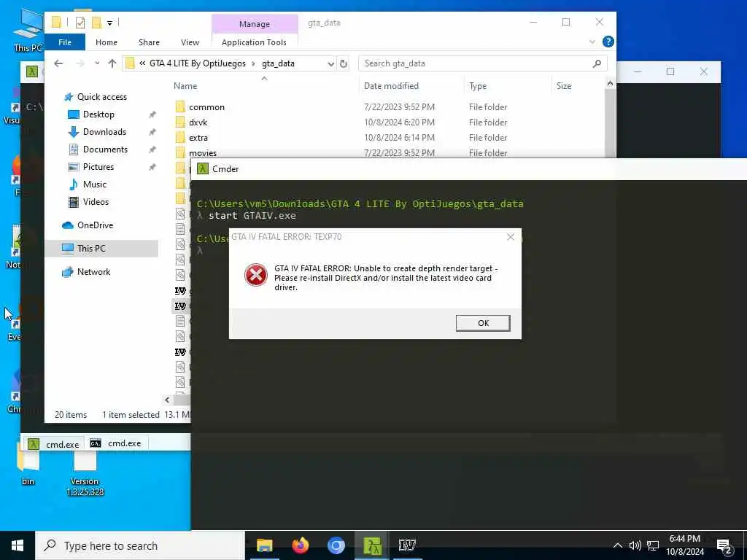Open network status in system tray
Image resolution: width=747 pixels, height=560 pixels.
[653, 545]
